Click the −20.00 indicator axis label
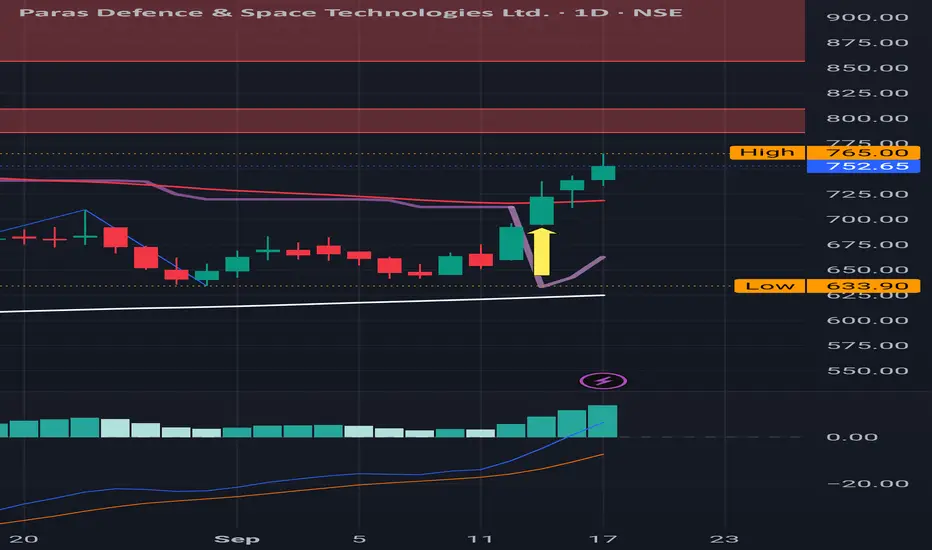932x550 pixels. [867, 483]
